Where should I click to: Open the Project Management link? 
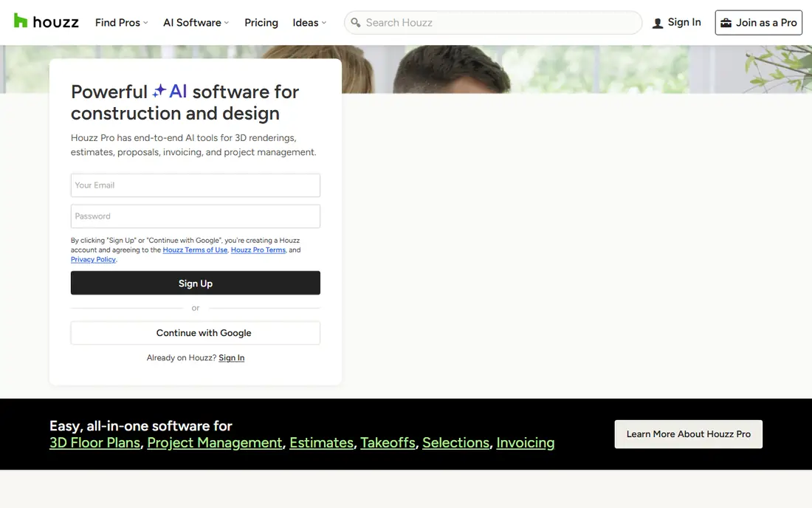215,443
